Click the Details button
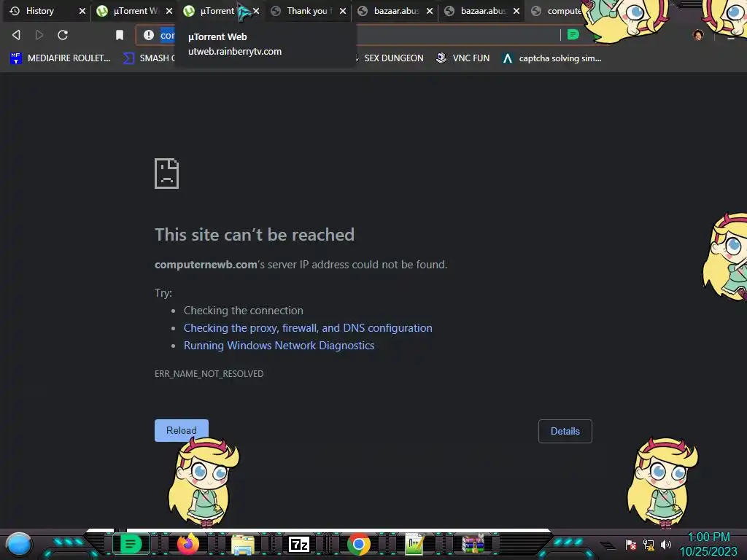Viewport: 747px width, 560px height. (565, 431)
